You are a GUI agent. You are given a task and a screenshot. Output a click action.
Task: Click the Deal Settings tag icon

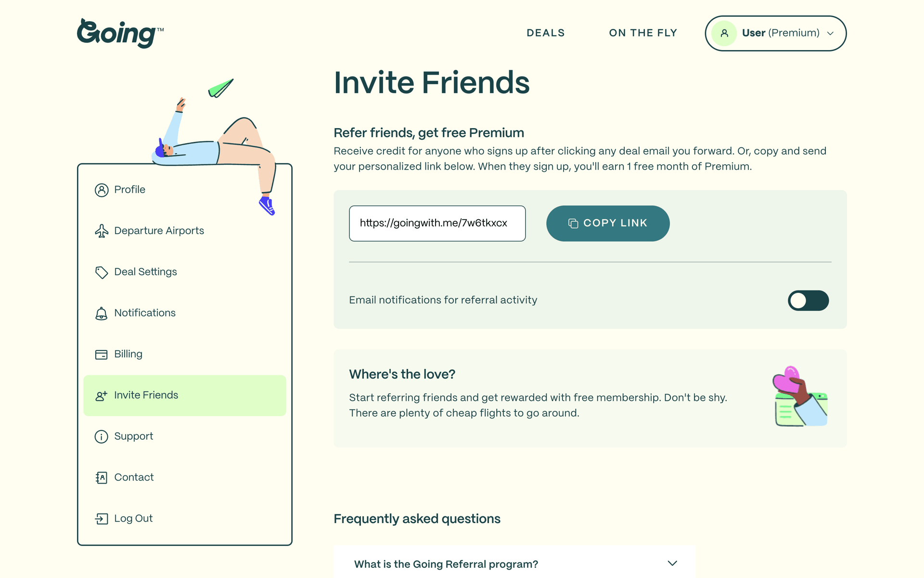(101, 272)
